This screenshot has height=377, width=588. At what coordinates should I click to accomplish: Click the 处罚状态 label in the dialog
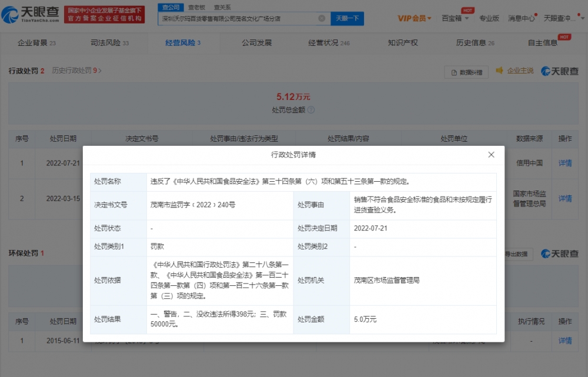107,228
